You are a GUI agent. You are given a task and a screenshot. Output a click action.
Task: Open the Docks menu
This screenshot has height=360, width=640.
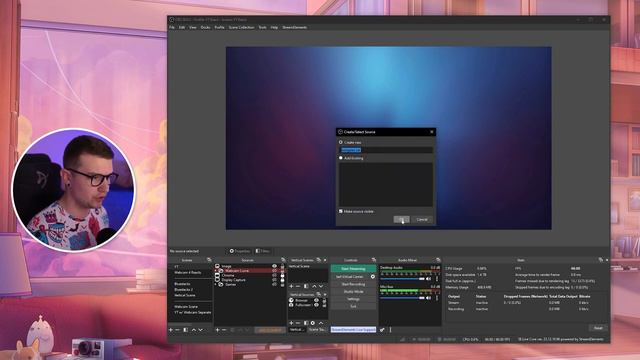point(205,27)
